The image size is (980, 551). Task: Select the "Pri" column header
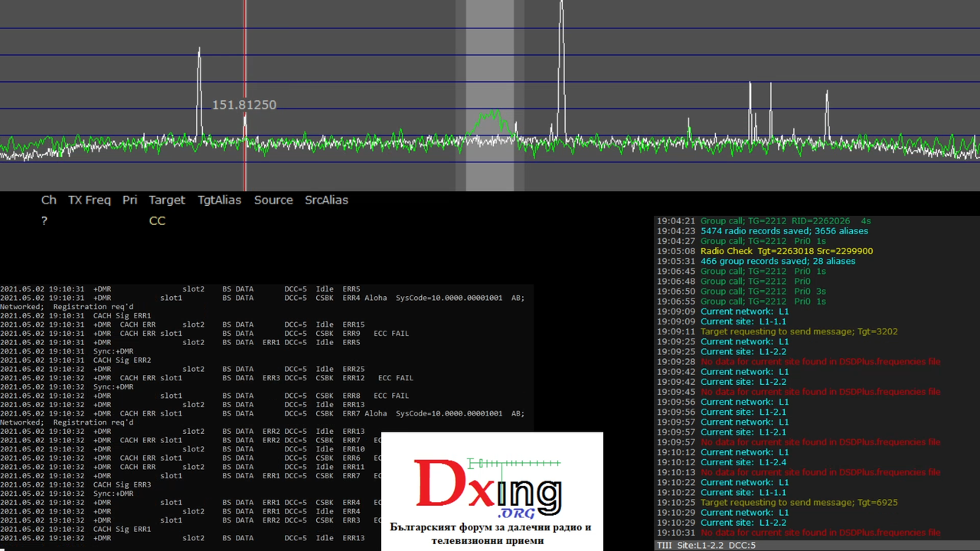click(x=130, y=200)
